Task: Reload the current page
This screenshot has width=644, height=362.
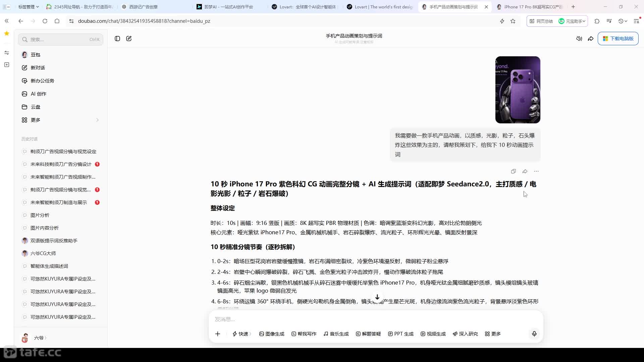Action: tap(45, 21)
